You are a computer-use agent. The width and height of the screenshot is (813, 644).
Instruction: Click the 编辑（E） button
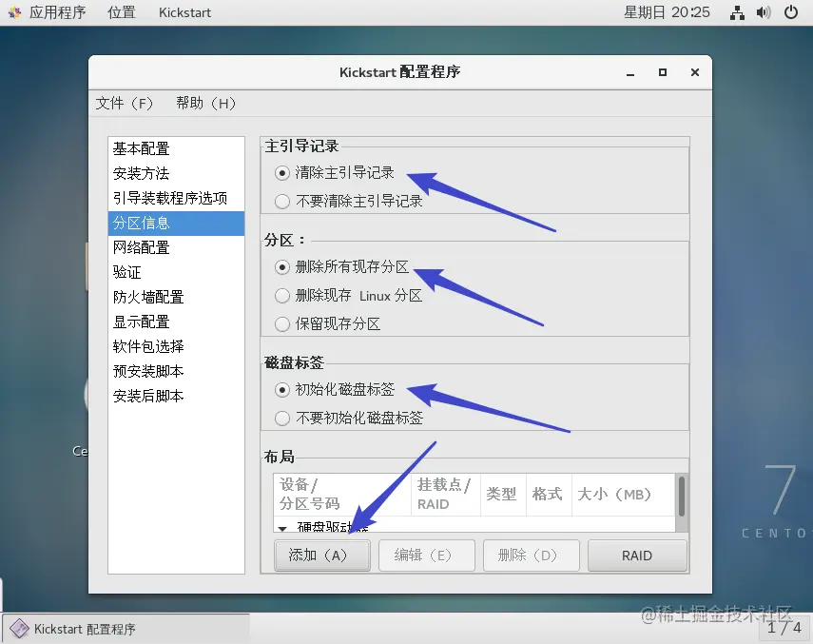coord(427,556)
